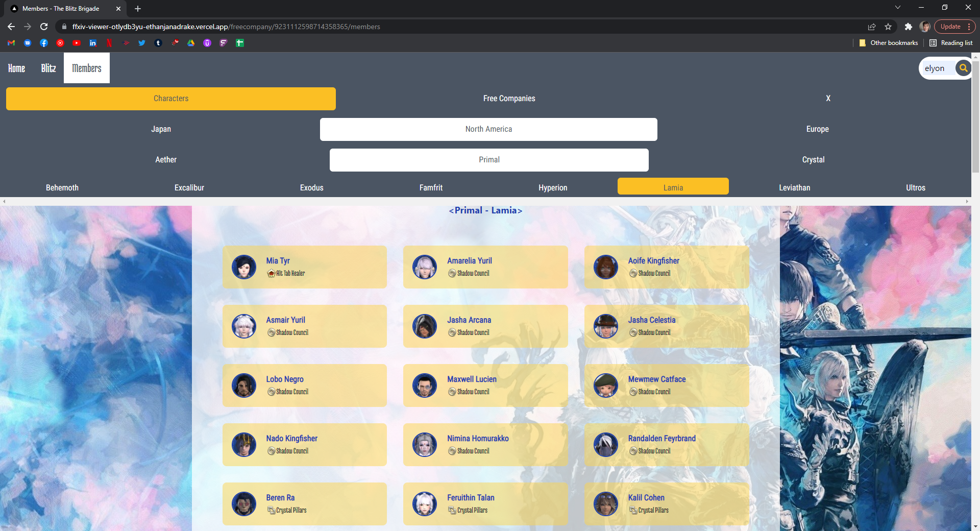
Task: Click Mia Tyr's character avatar
Action: pyautogui.click(x=244, y=267)
